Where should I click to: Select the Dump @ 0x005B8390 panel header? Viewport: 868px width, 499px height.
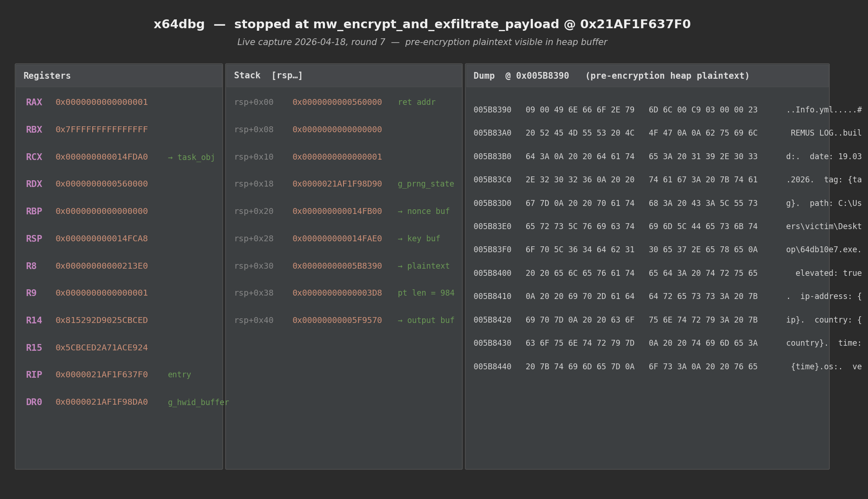[x=521, y=76]
